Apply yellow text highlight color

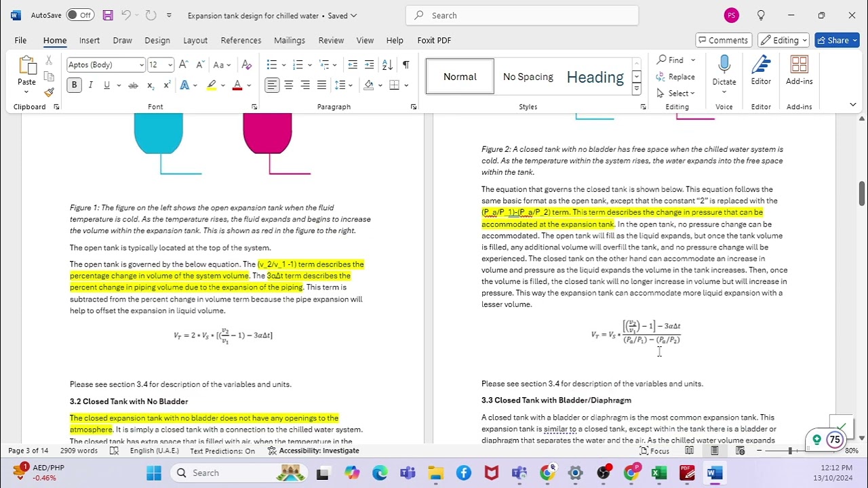tap(212, 85)
